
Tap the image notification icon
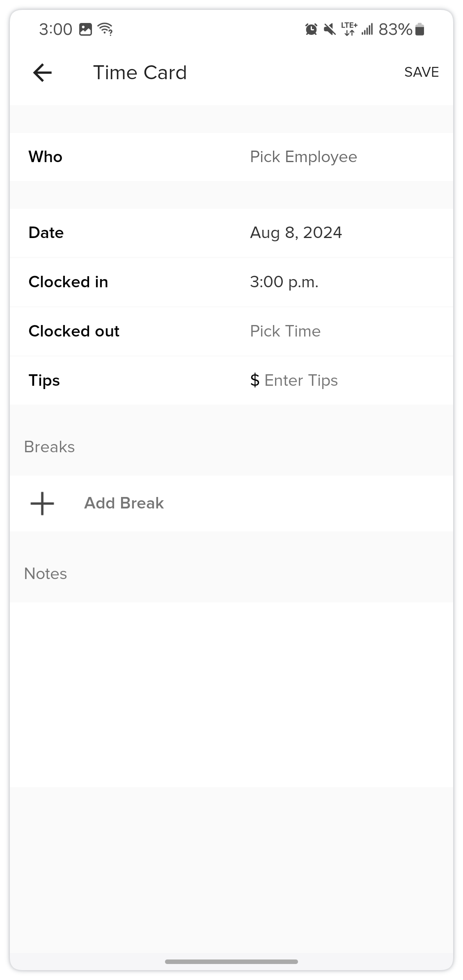point(85,30)
